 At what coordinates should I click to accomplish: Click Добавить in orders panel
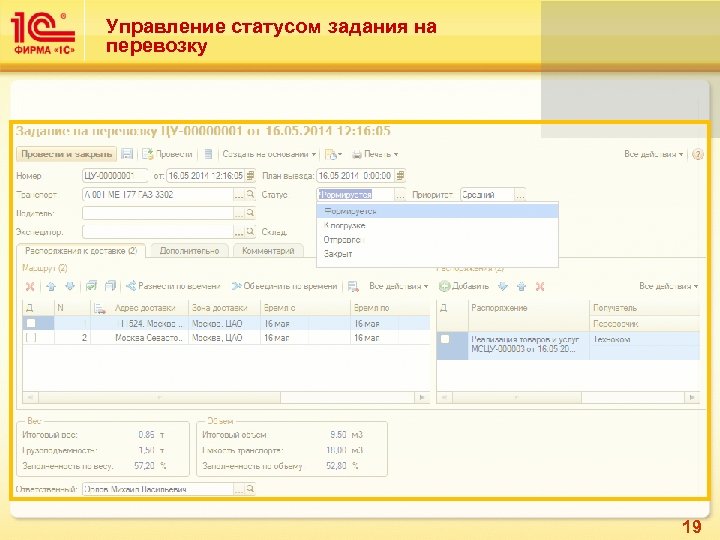[x=464, y=286]
